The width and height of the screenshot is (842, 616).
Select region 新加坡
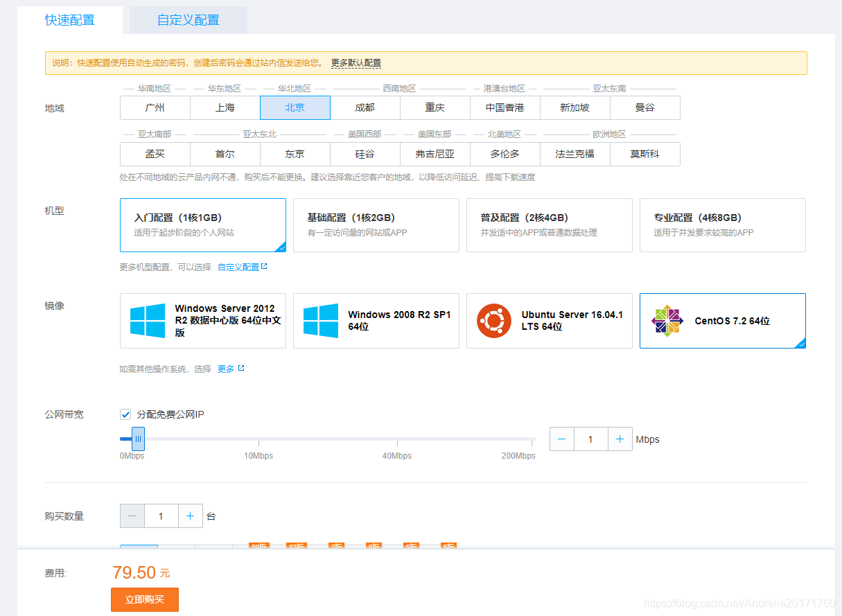(x=575, y=108)
